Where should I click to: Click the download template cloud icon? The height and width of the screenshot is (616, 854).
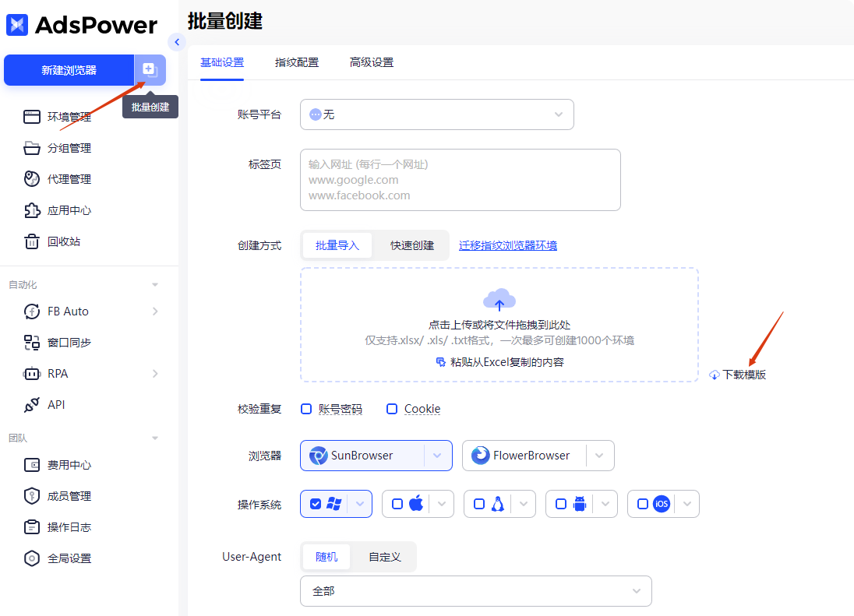(714, 375)
